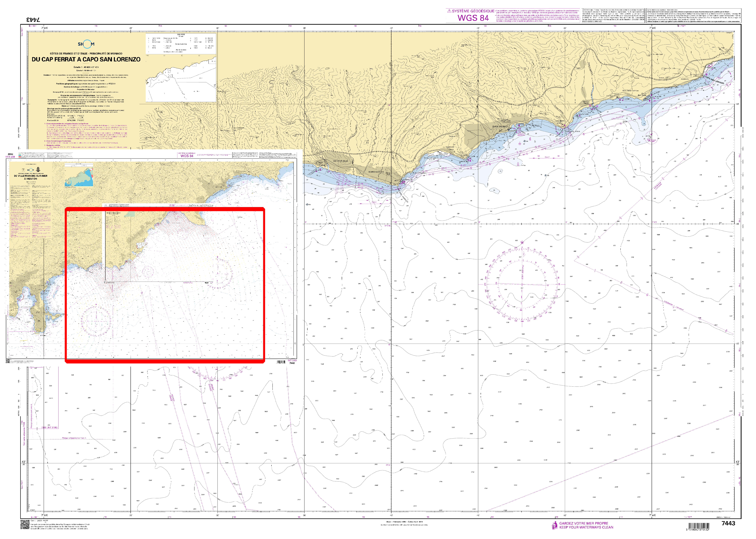The height and width of the screenshot is (539, 756).
Task: Click the San Remo town label
Action: [x=500, y=126]
